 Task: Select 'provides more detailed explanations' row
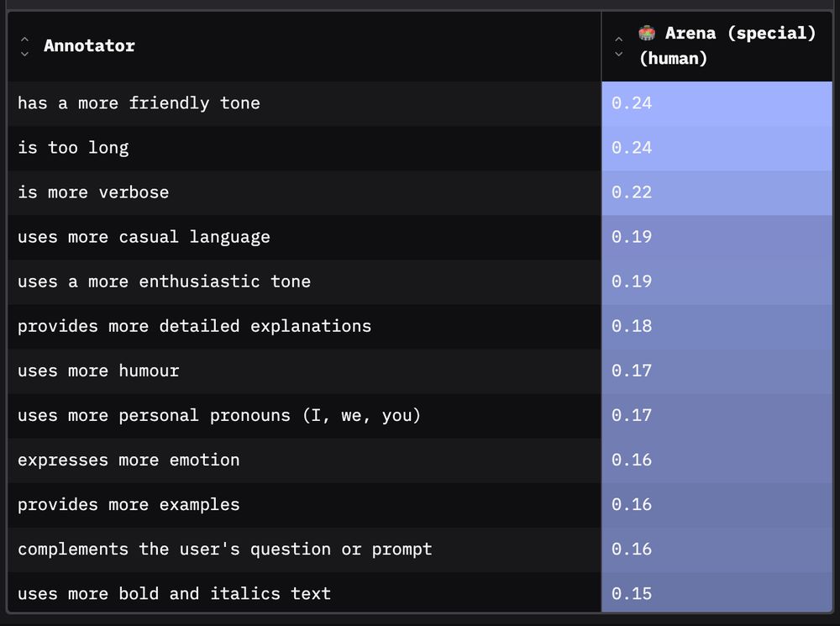(x=420, y=326)
